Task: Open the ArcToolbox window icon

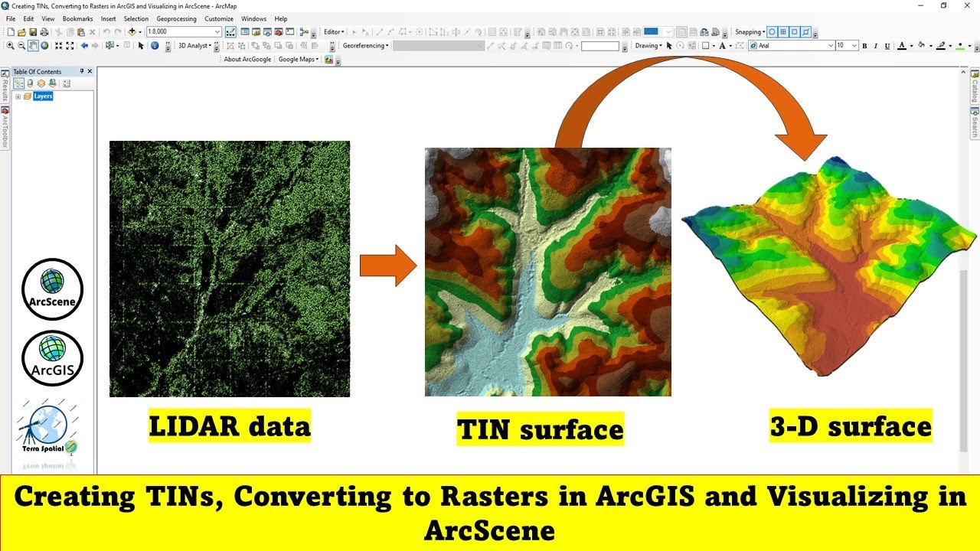Action: coord(279,32)
